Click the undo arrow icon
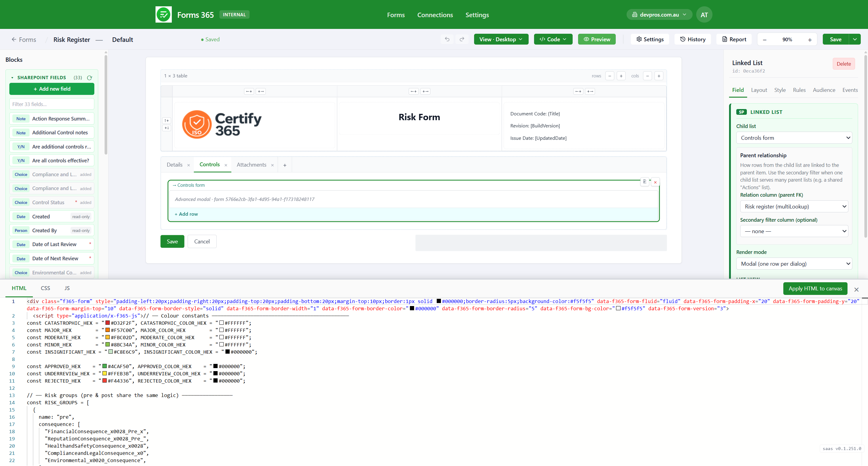The image size is (868, 466). click(x=447, y=39)
